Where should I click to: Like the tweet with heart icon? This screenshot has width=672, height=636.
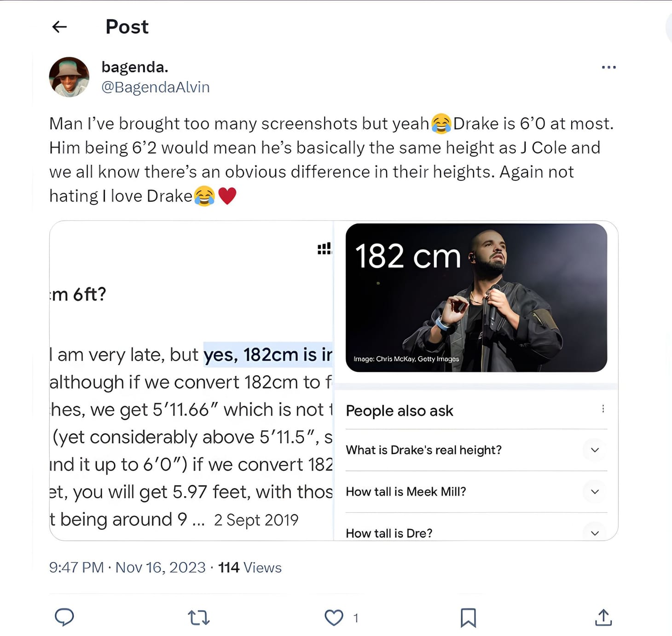pyautogui.click(x=333, y=618)
